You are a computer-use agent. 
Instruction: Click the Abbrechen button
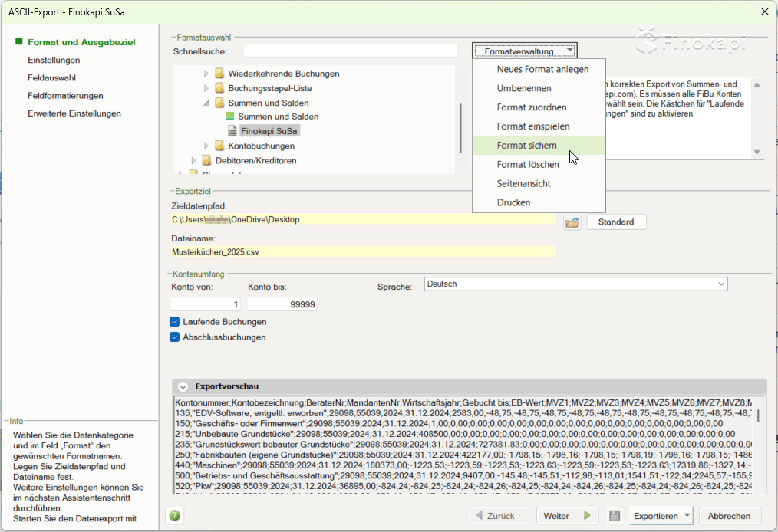pos(729,516)
